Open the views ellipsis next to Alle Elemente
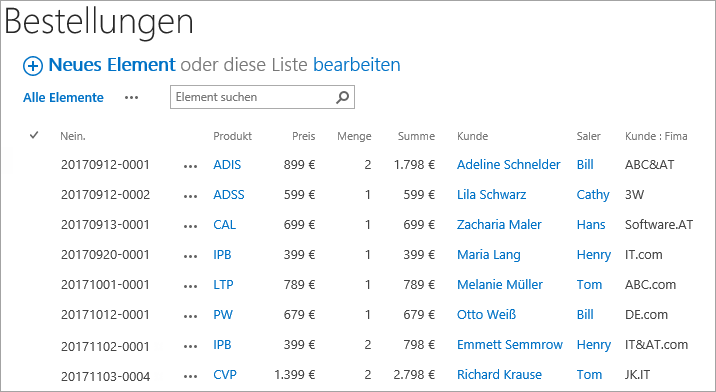 pyautogui.click(x=132, y=98)
